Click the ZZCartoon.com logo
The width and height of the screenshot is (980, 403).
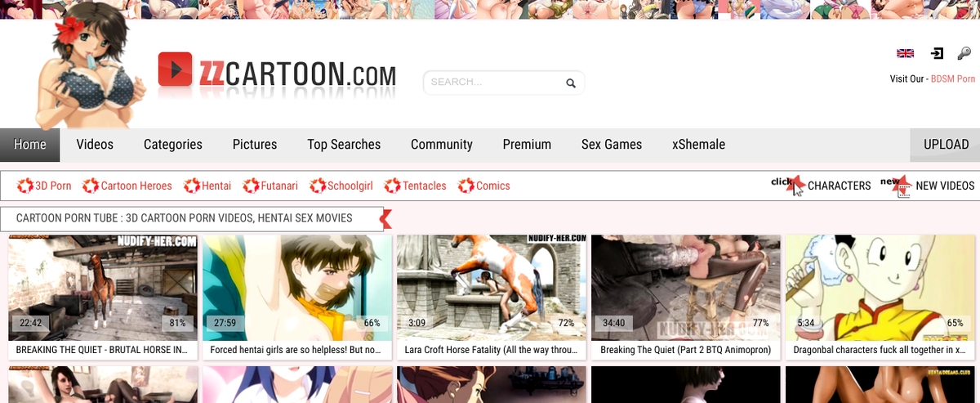pos(277,72)
